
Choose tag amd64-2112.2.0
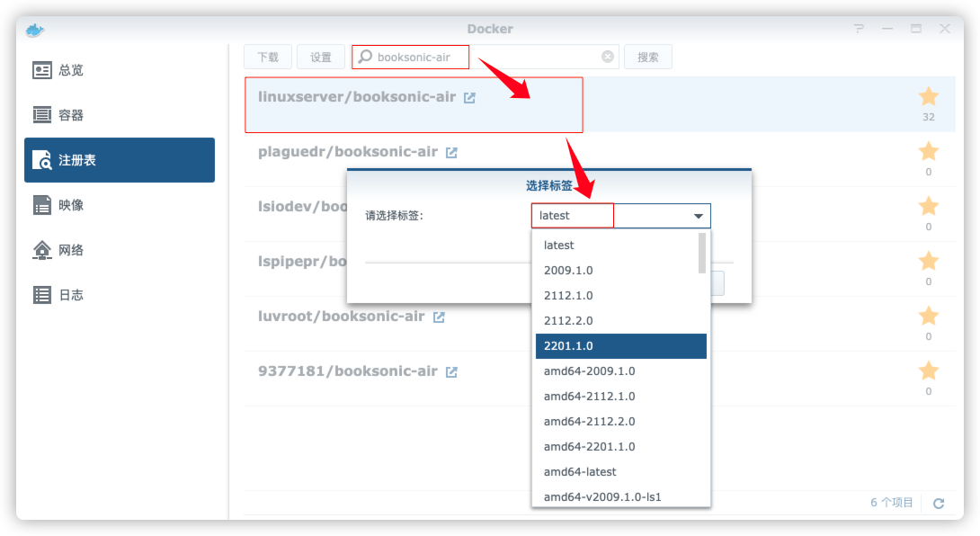click(620, 422)
